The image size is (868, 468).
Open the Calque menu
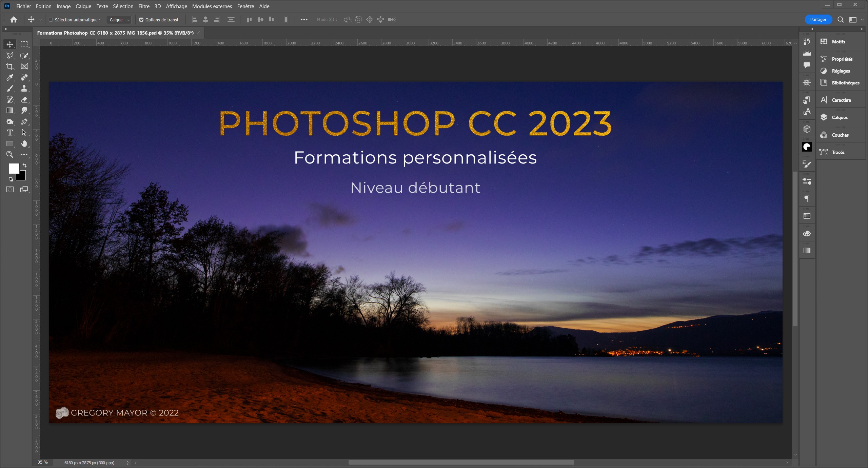click(x=83, y=6)
